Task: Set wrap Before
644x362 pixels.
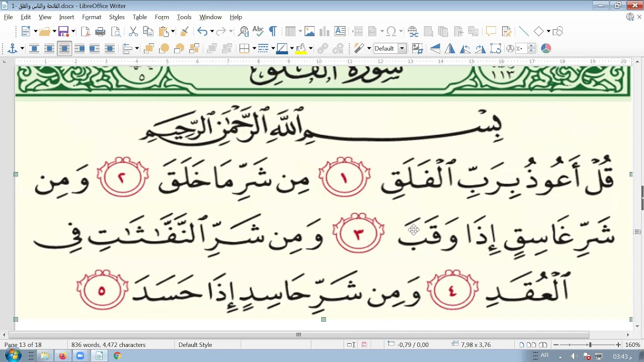Action: click(79, 49)
